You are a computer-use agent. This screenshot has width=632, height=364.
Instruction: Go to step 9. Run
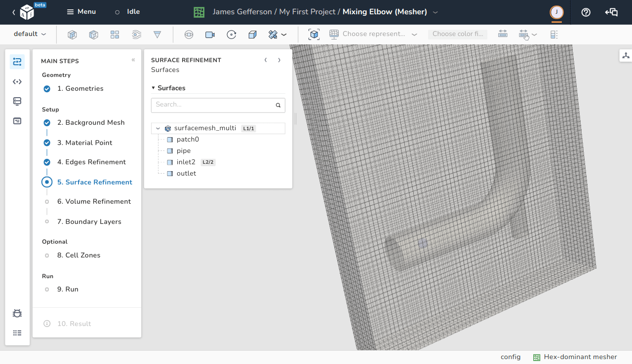pos(68,290)
